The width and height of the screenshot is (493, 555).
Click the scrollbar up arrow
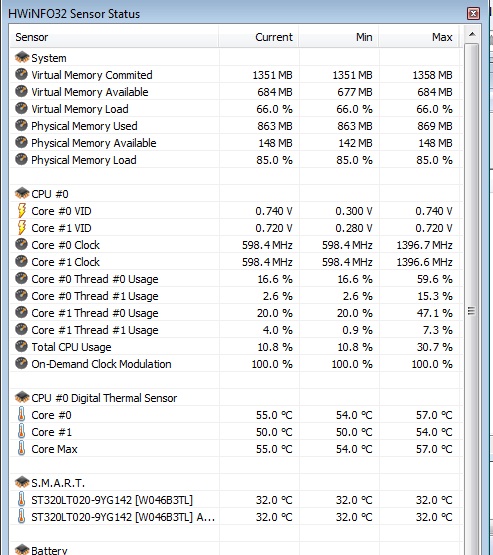pyautogui.click(x=472, y=34)
